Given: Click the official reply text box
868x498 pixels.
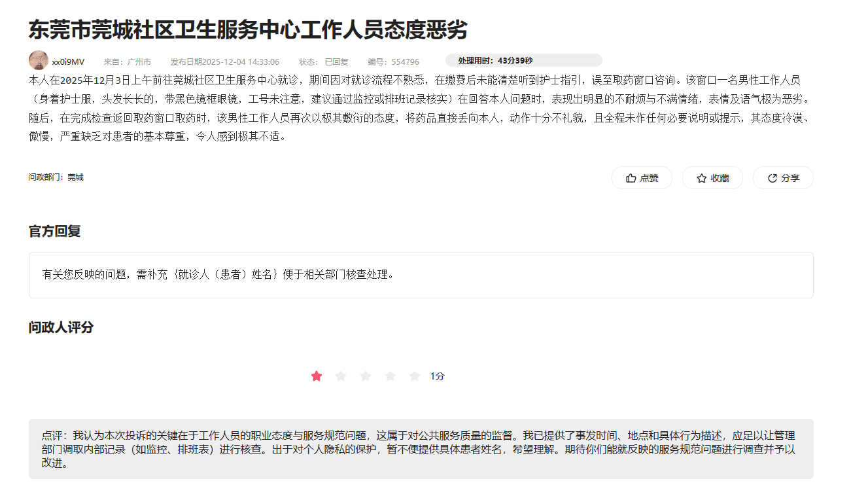Looking at the screenshot, I should (x=421, y=275).
